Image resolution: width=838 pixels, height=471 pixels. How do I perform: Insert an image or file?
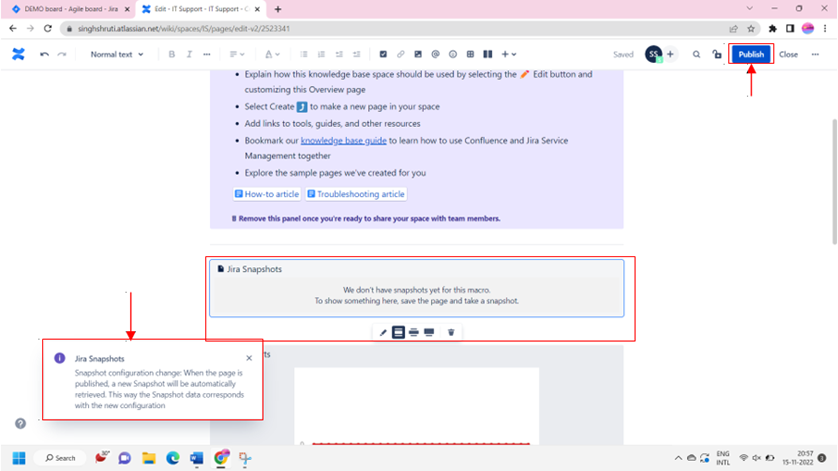coord(418,54)
